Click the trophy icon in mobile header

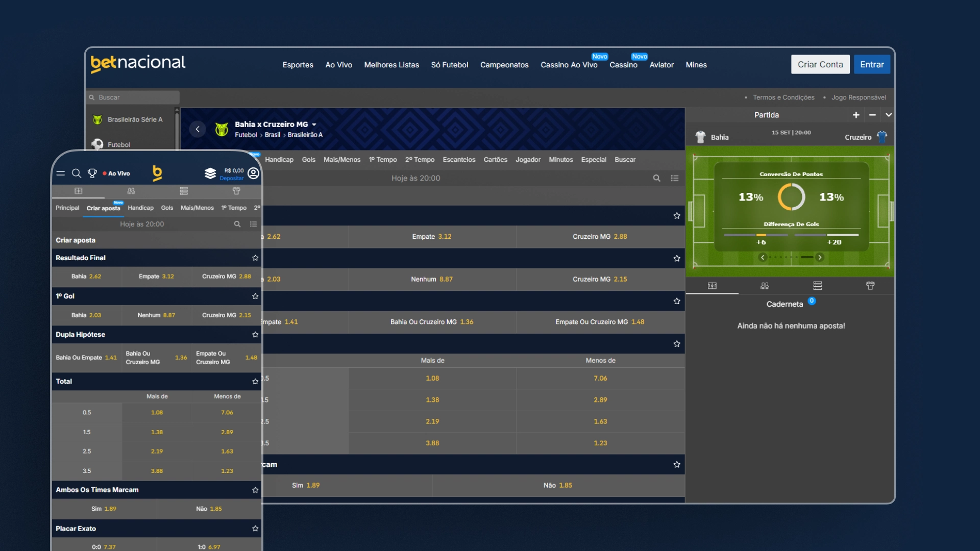click(x=92, y=173)
